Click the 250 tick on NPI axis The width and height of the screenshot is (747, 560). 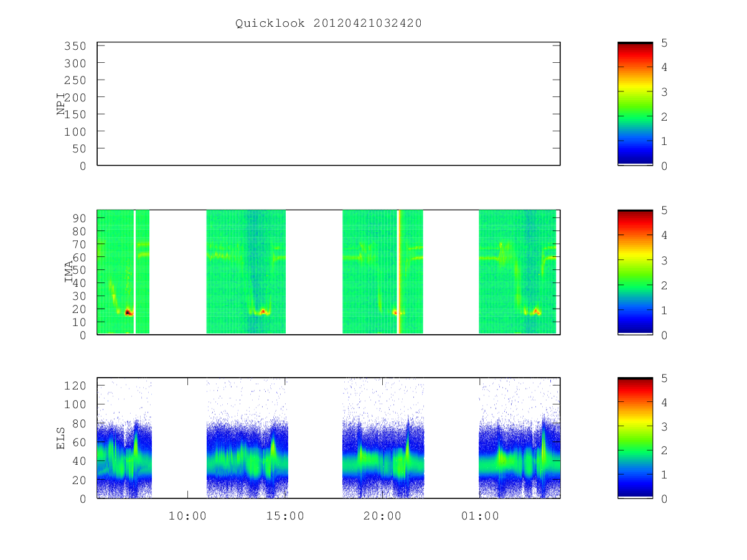[x=74, y=80]
